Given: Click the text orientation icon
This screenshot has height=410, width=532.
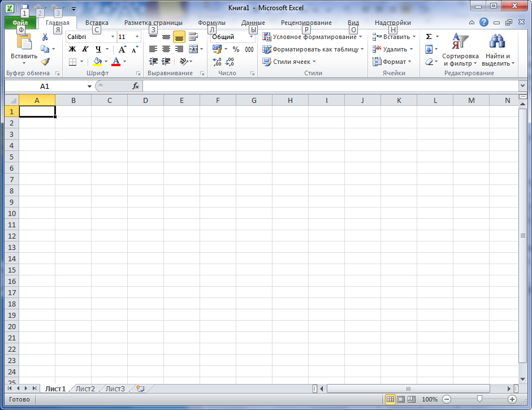Looking at the screenshot, I should point(184,62).
